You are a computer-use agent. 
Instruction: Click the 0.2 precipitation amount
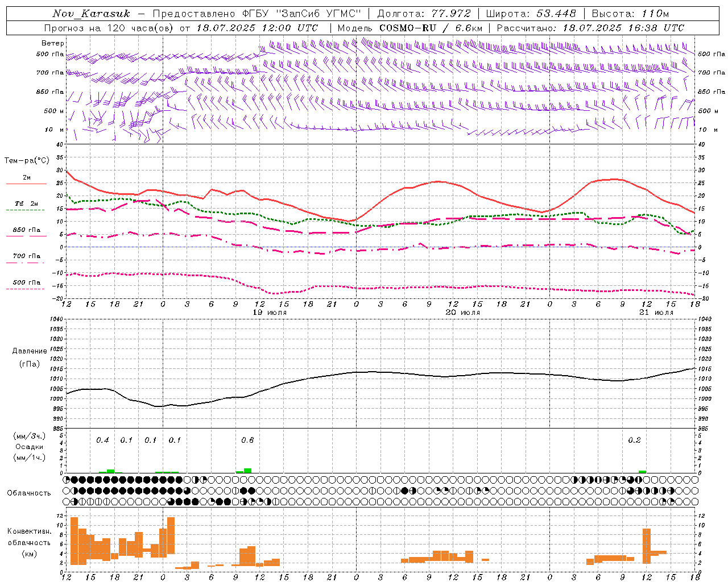635,440
